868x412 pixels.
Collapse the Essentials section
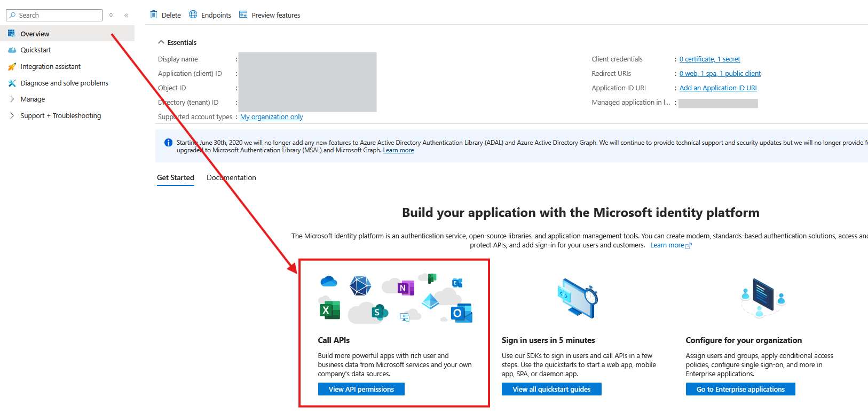(x=161, y=42)
